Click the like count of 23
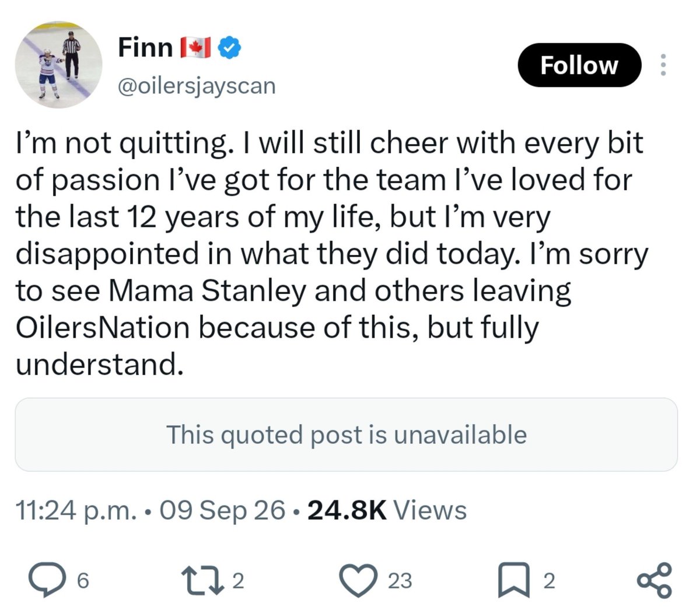 400,581
